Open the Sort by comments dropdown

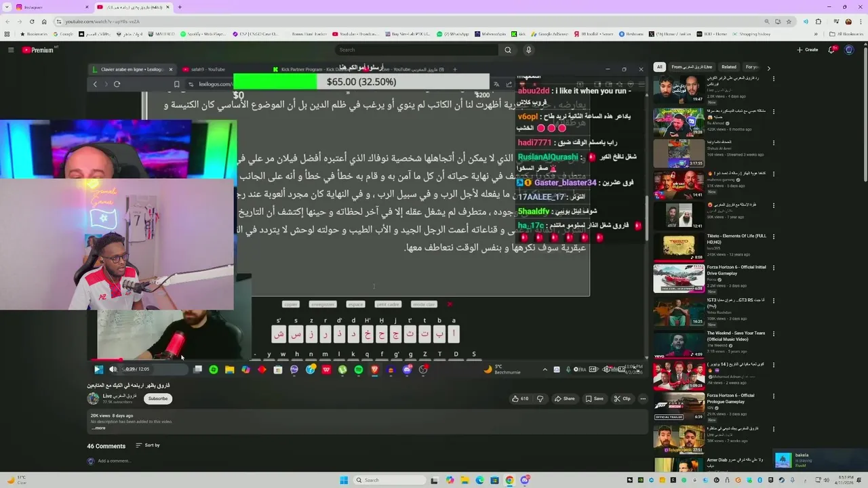[x=148, y=445]
